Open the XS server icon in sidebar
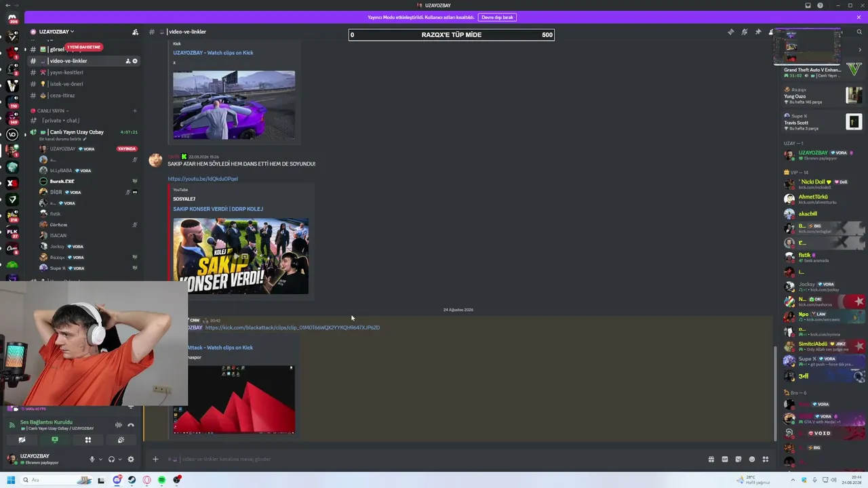 12,183
